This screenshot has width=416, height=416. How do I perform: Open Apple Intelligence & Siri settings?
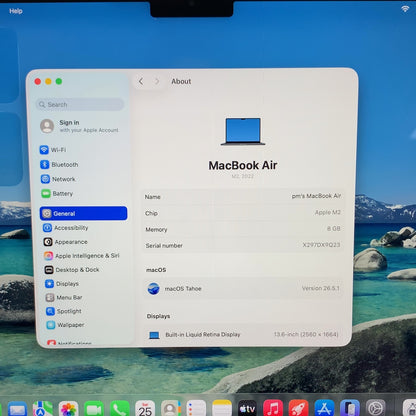(82, 256)
